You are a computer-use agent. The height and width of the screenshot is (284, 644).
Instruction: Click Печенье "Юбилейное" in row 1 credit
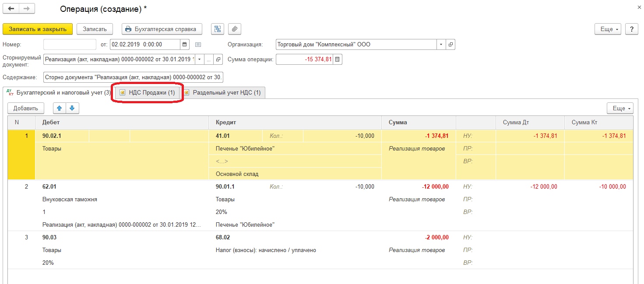(x=245, y=149)
